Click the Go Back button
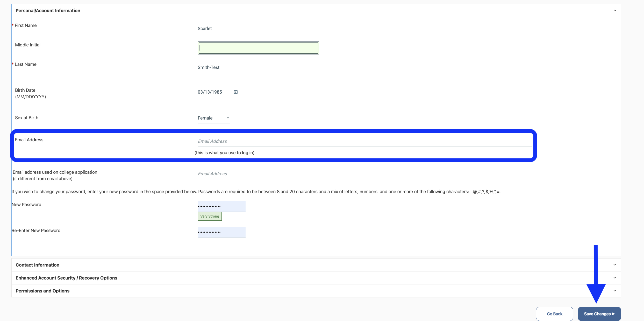The image size is (644, 321). coord(554,314)
